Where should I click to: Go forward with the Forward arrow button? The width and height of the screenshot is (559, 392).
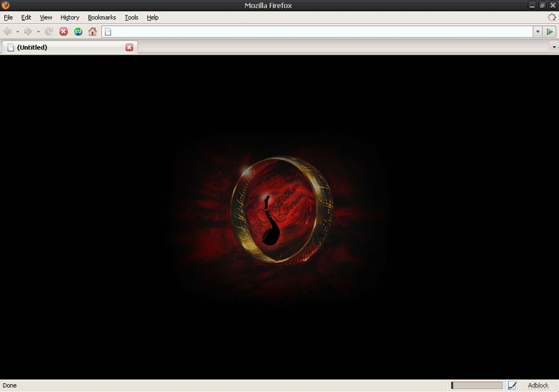click(28, 31)
